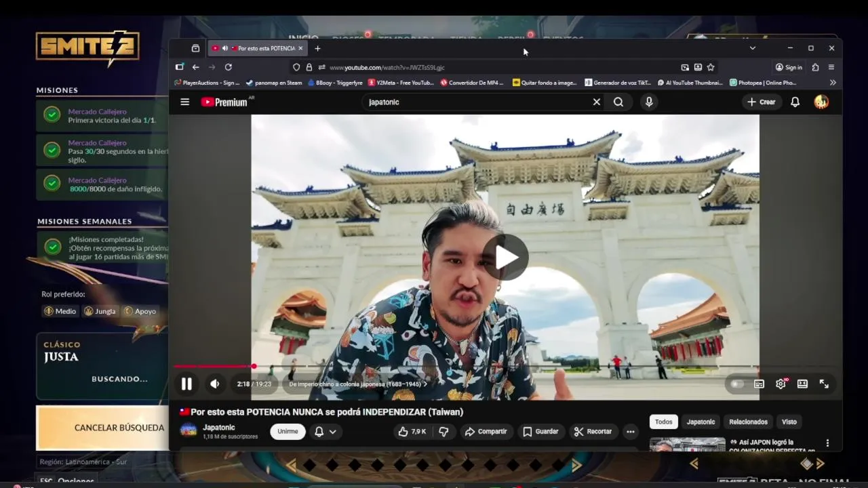Click the YouTube search magnifier button
The height and width of the screenshot is (488, 868).
point(618,102)
